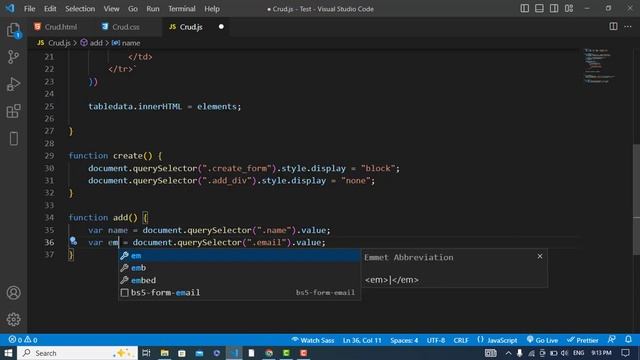Open the File menu
Screen dimensions: 640x360
point(29,9)
